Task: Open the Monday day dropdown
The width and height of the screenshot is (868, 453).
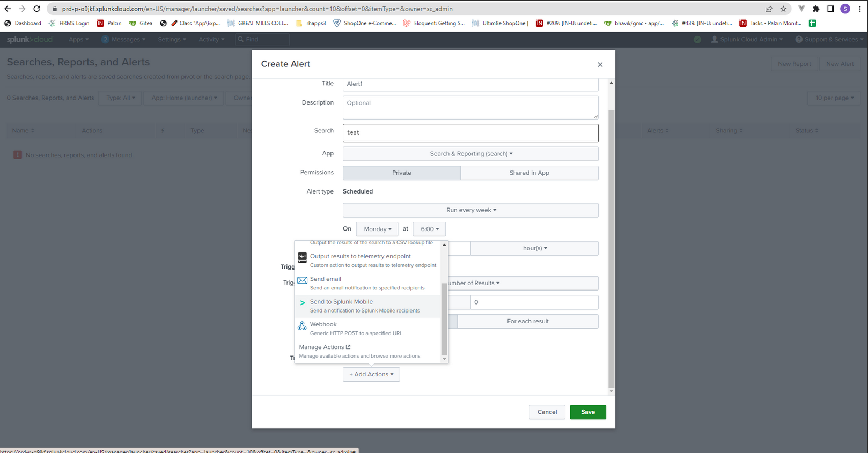Action: [x=377, y=229]
